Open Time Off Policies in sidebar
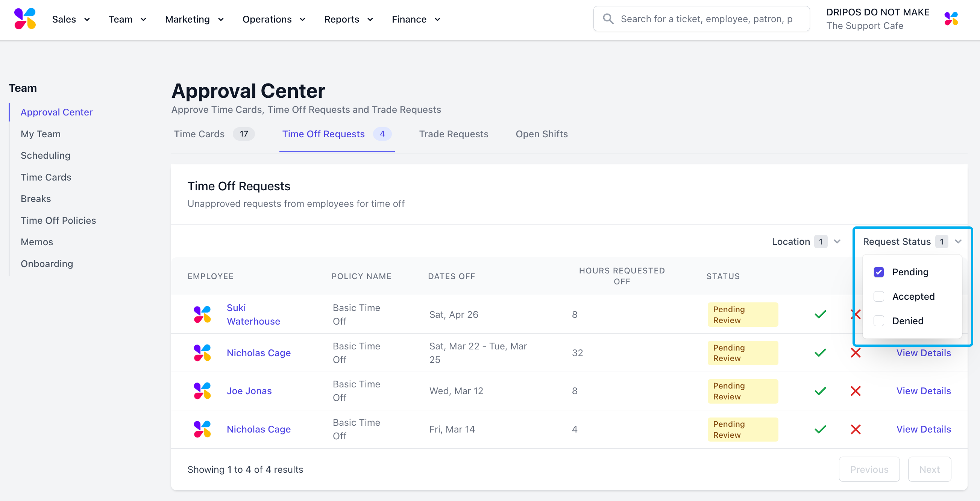 pyautogui.click(x=58, y=220)
